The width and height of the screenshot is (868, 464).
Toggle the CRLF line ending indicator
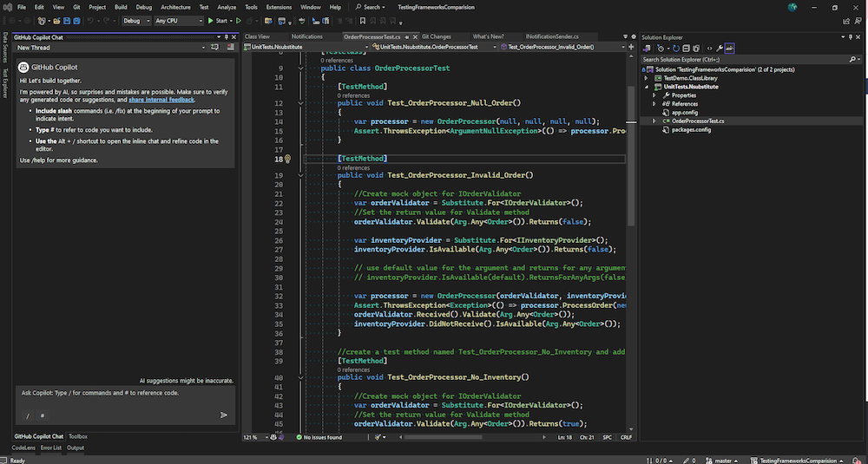[626, 437]
